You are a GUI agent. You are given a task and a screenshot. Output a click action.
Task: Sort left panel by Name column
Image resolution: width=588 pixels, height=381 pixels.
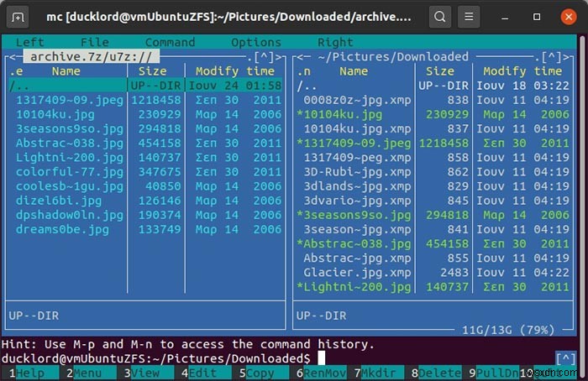(66, 71)
